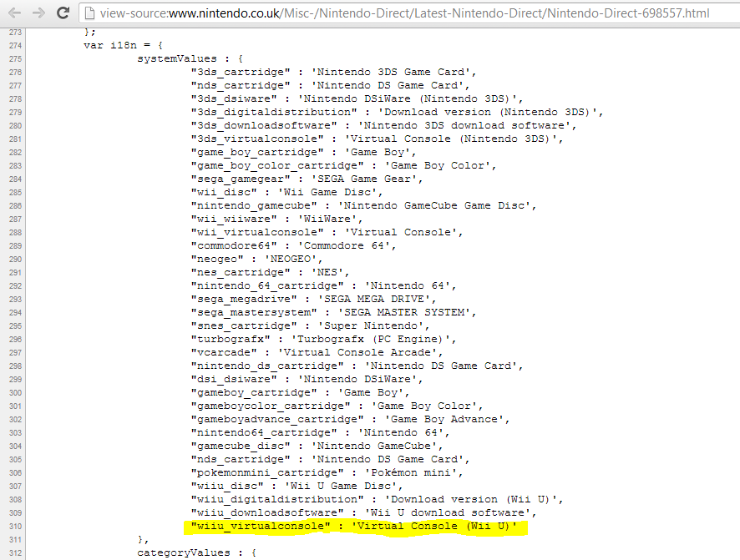740x560 pixels.
Task: Click the page document icon in address bar
Action: 89,13
